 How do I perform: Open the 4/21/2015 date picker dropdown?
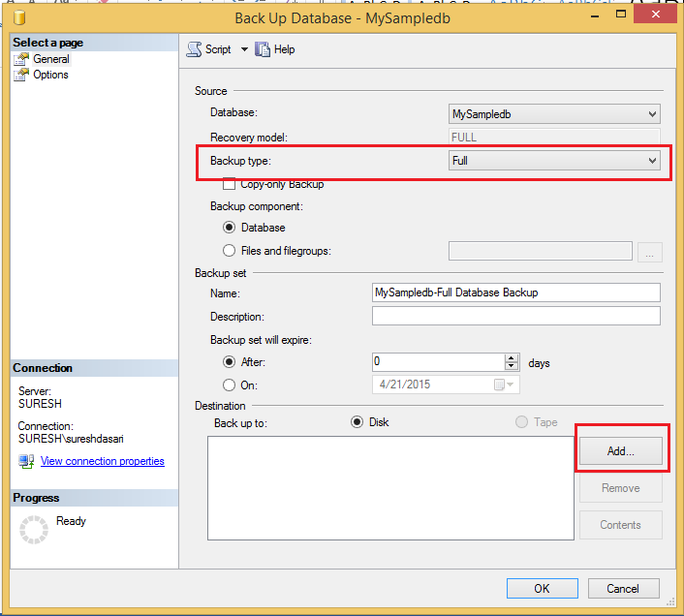[511, 385]
